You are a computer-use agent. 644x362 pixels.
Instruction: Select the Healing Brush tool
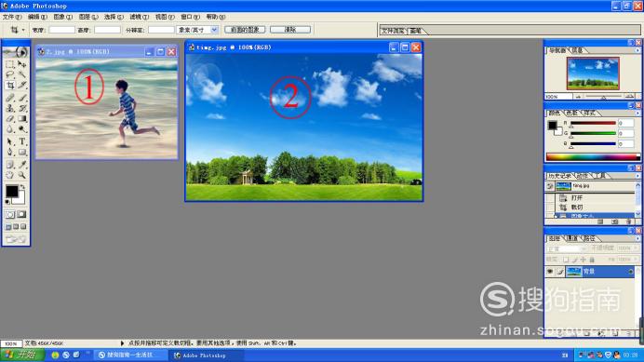[x=10, y=98]
